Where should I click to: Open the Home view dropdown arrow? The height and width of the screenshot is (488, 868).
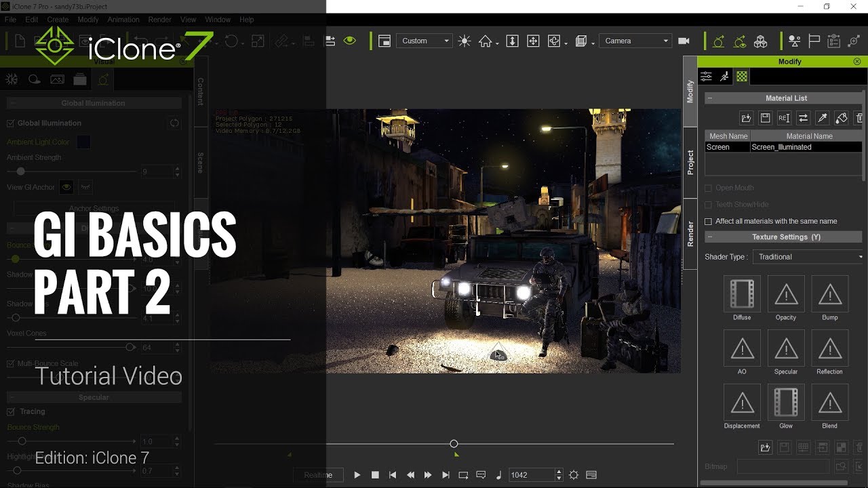click(497, 43)
